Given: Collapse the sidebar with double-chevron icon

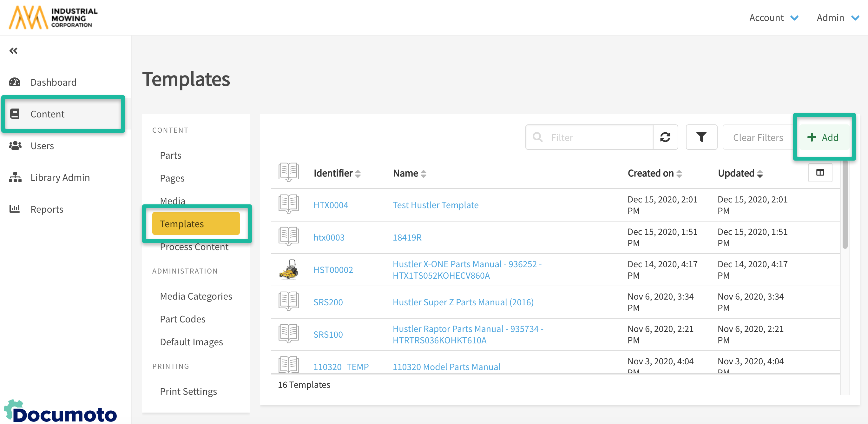Looking at the screenshot, I should click(13, 51).
